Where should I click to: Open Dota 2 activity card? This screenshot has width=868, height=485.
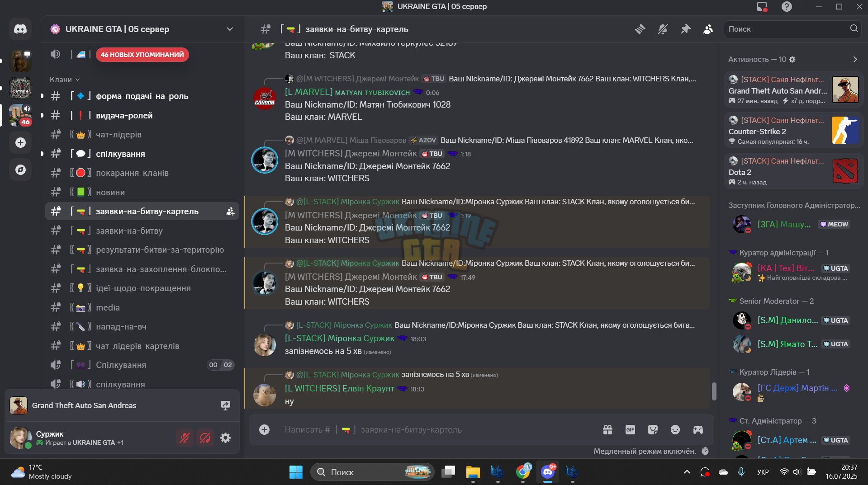click(793, 171)
